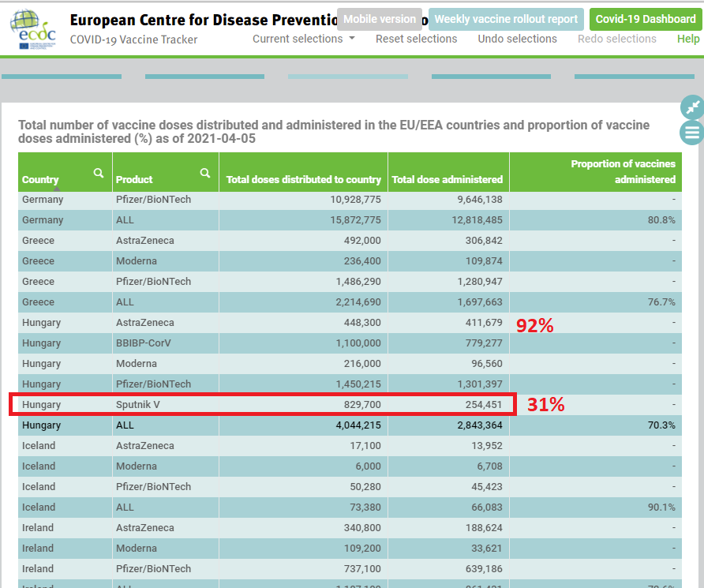The width and height of the screenshot is (704, 588).
Task: Select the 1,301,397 administered value
Action: 480,384
